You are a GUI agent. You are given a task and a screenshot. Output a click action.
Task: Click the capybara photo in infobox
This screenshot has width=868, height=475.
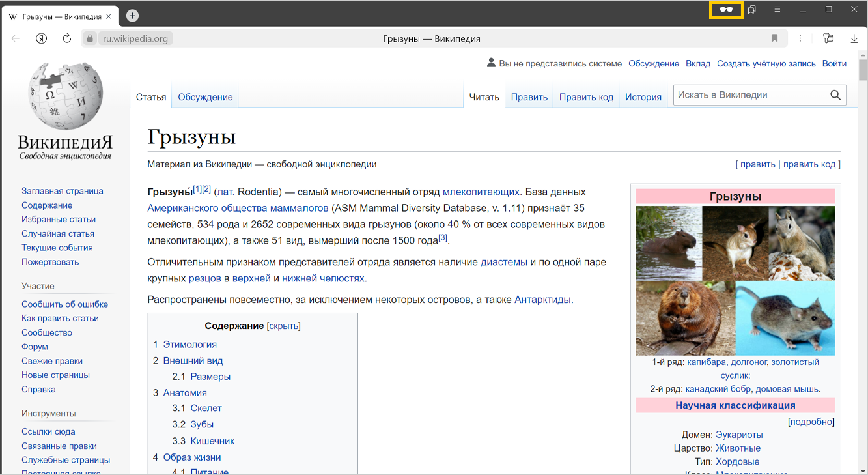668,243
